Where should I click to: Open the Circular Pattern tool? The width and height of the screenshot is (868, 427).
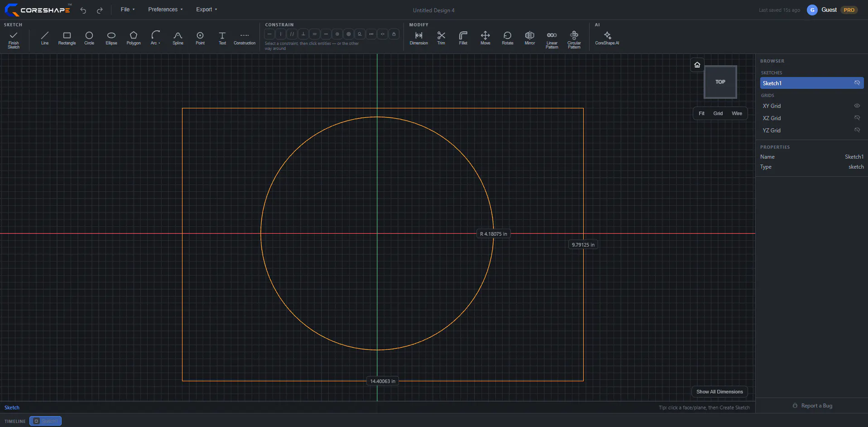pyautogui.click(x=574, y=39)
